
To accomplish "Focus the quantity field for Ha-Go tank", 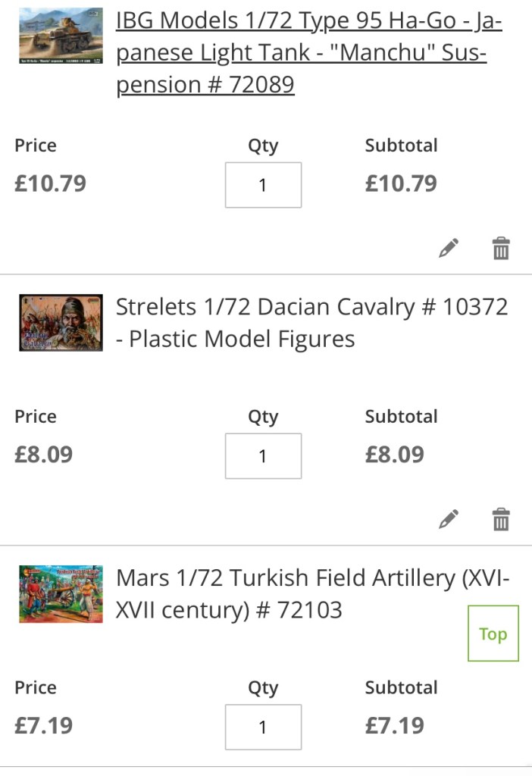I will [263, 185].
